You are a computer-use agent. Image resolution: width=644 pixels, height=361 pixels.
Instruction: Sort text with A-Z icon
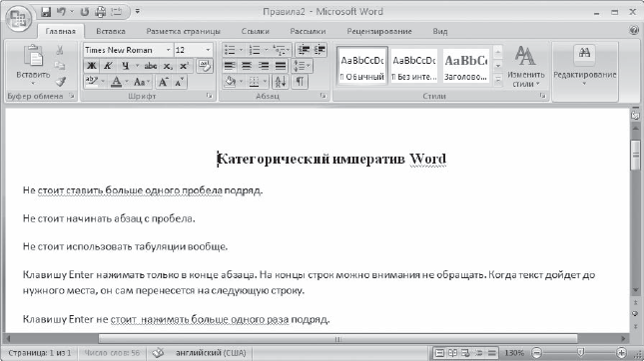281,82
